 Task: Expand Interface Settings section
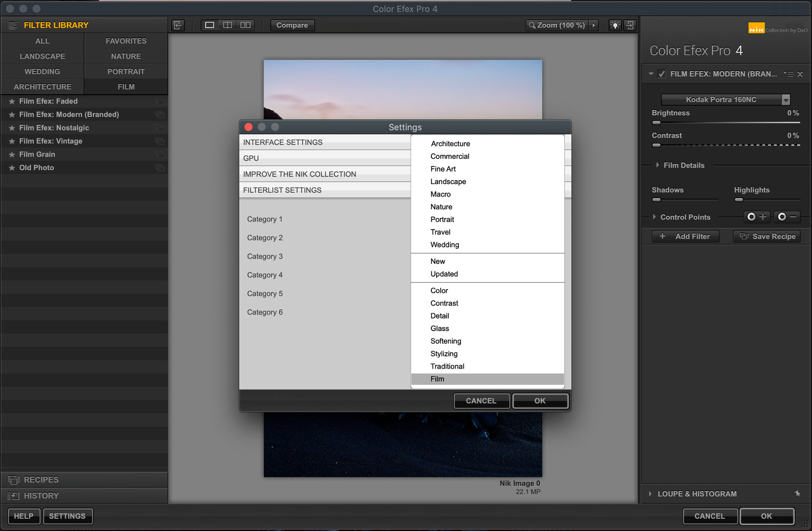pos(325,143)
